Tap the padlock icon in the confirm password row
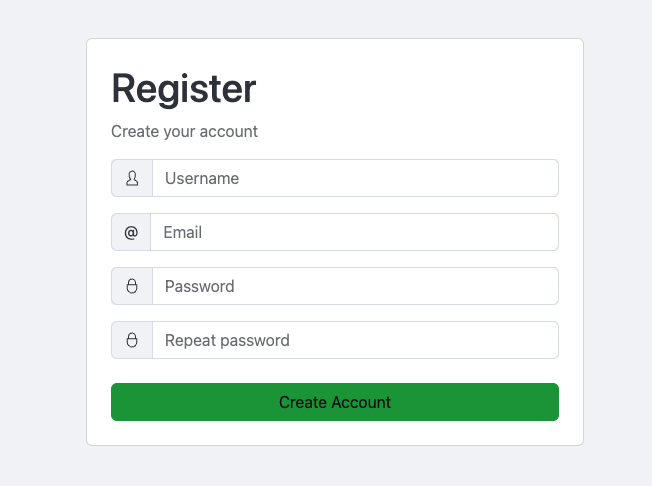Image resolution: width=652 pixels, height=486 pixels. click(132, 340)
